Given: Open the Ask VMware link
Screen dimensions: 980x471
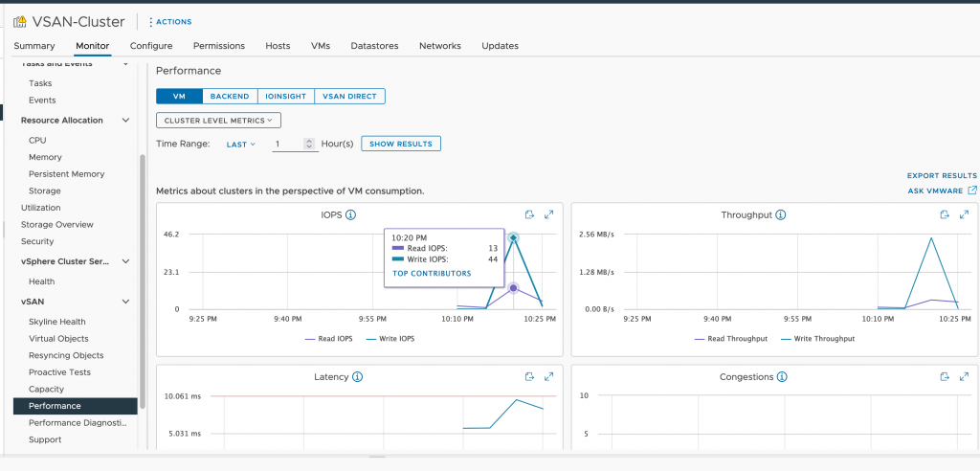Looking at the screenshot, I should [x=936, y=191].
